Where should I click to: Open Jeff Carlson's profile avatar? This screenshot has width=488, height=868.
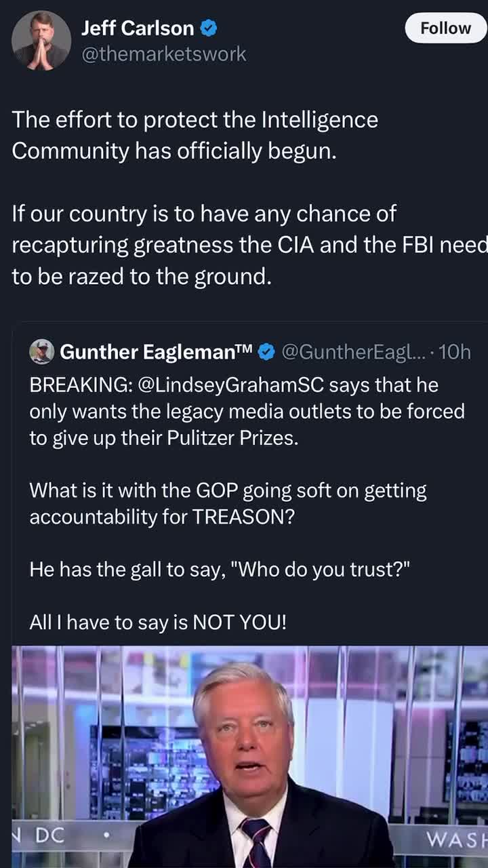pyautogui.click(x=41, y=40)
